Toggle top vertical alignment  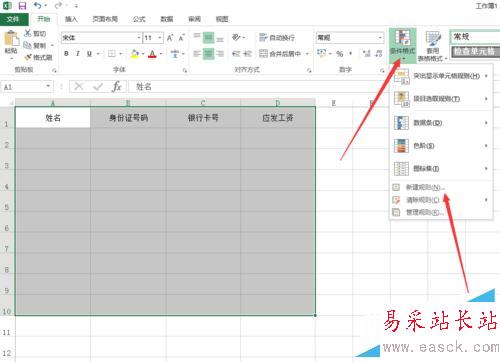click(197, 37)
